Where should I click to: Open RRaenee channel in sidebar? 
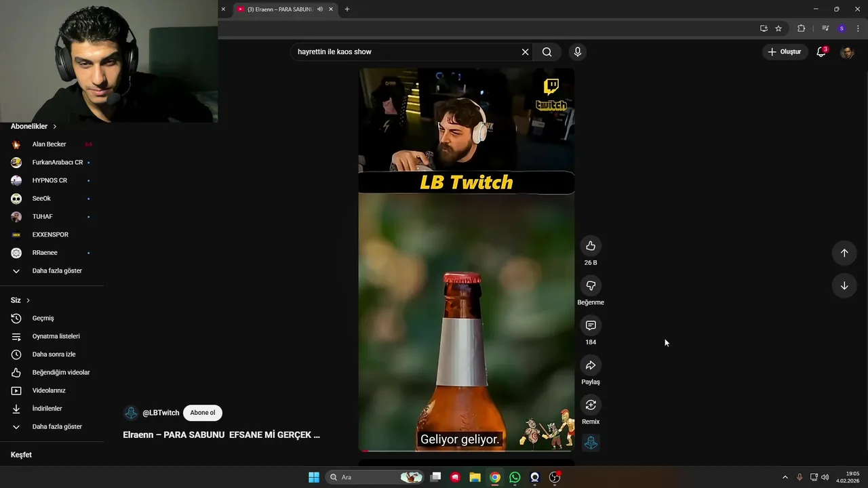(x=53, y=253)
